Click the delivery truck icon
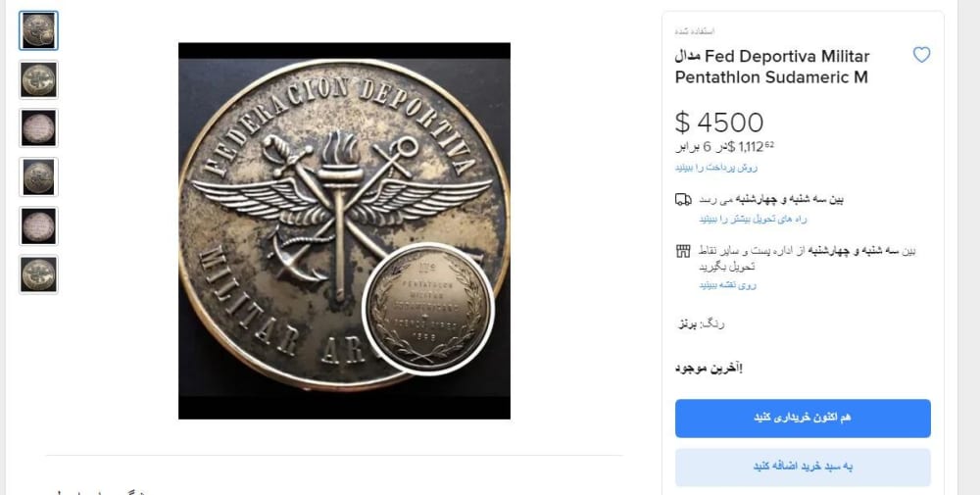The width and height of the screenshot is (980, 495). (x=683, y=199)
